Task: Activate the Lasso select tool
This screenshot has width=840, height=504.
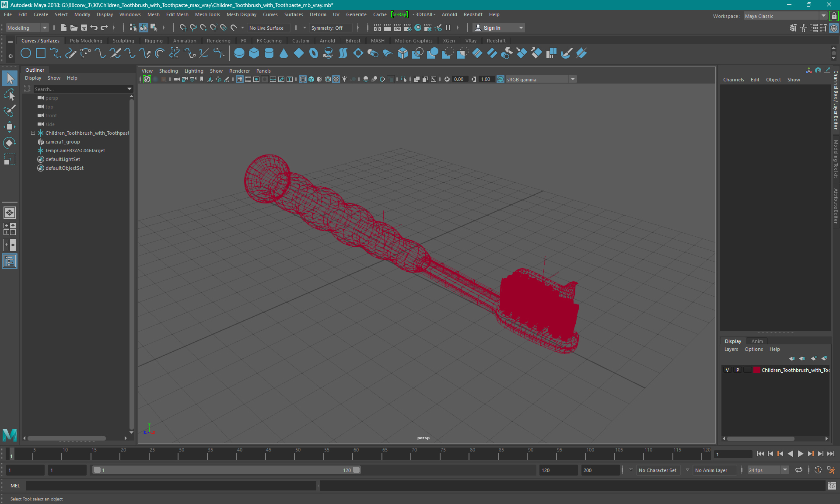Action: 10,95
